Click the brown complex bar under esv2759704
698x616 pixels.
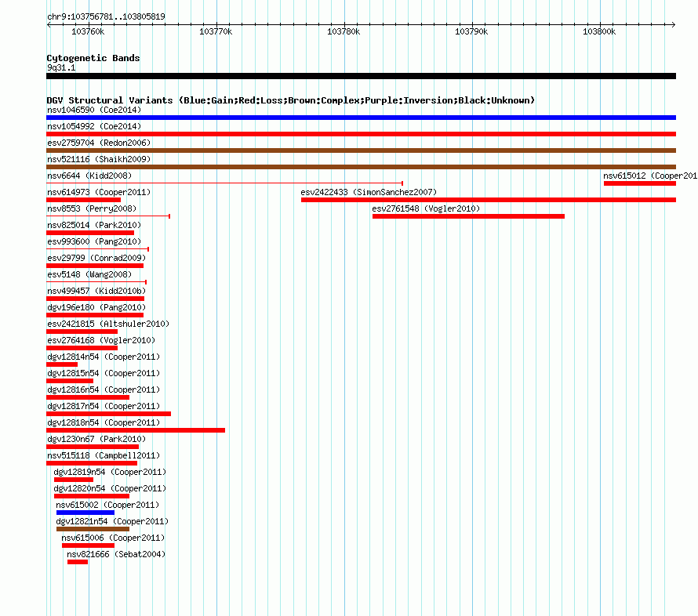361,150
